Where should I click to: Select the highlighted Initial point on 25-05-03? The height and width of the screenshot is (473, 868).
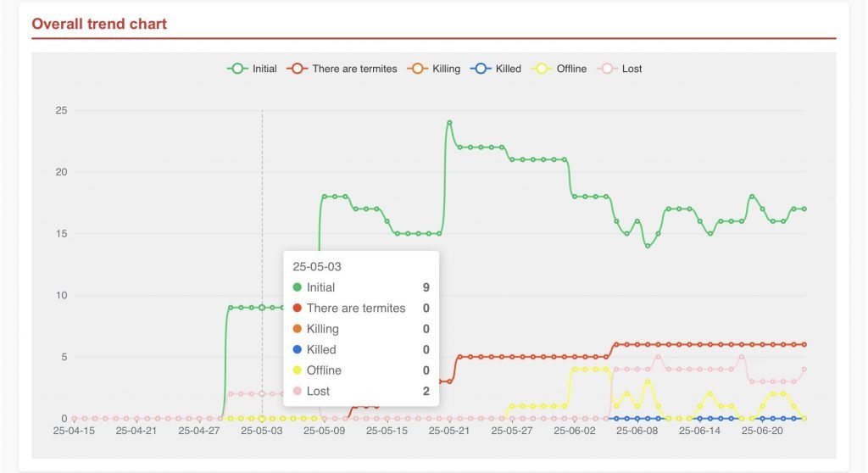click(262, 308)
